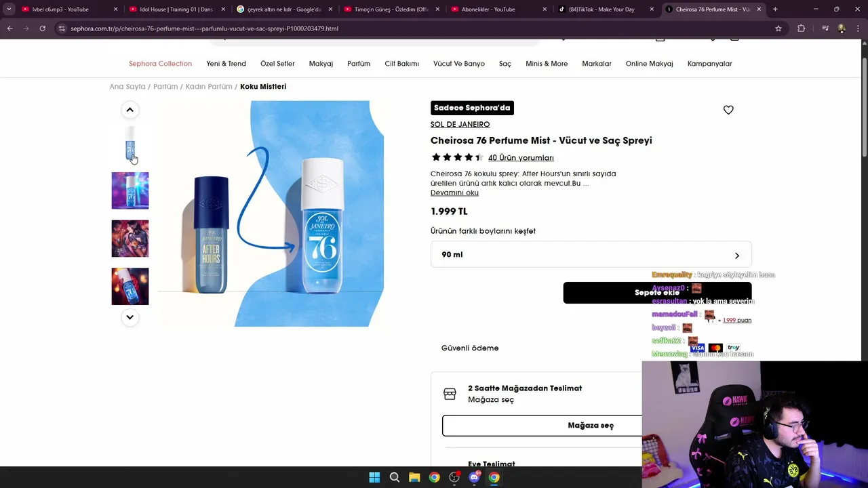Image resolution: width=868 pixels, height=488 pixels.
Task: Close the TikTok Make Your Day tab
Action: 652,9
